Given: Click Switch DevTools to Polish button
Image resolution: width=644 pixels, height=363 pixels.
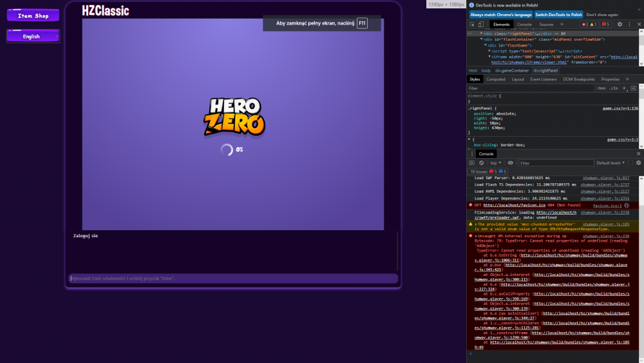Looking at the screenshot, I should (558, 14).
